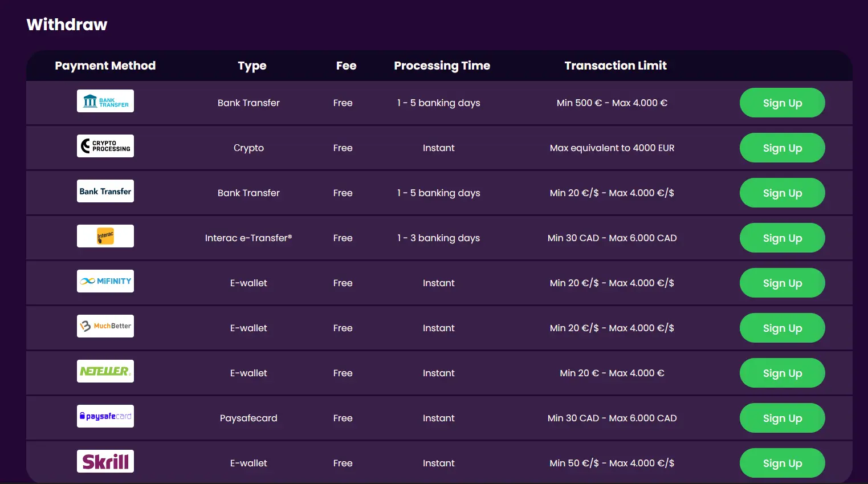Screen dimensions: 868x484
Task: Click '1 - 5 banking days' in first row
Action: pyautogui.click(x=438, y=103)
